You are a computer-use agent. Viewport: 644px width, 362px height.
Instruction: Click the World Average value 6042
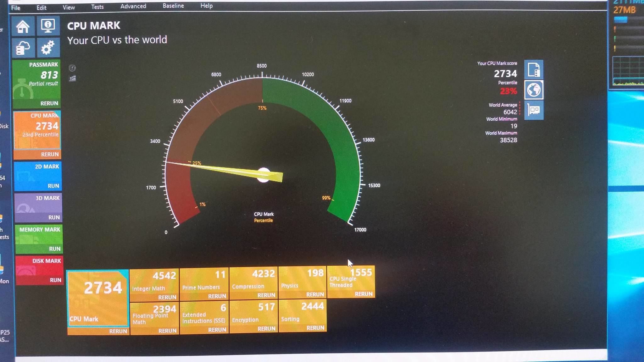[510, 112]
